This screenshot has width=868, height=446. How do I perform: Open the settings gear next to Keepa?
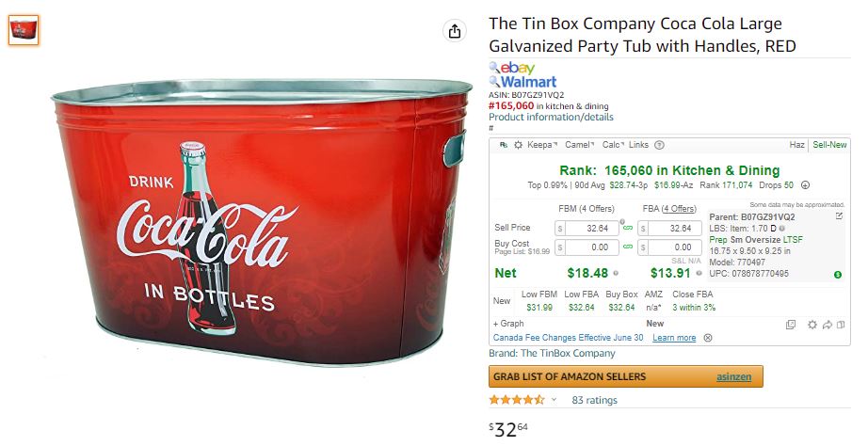point(518,145)
